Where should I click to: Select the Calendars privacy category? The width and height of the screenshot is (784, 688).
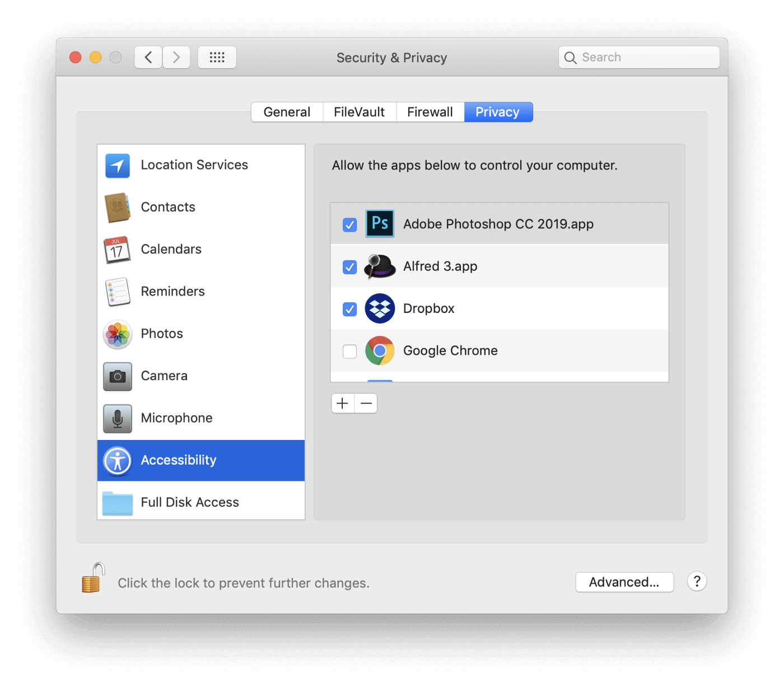click(x=171, y=249)
